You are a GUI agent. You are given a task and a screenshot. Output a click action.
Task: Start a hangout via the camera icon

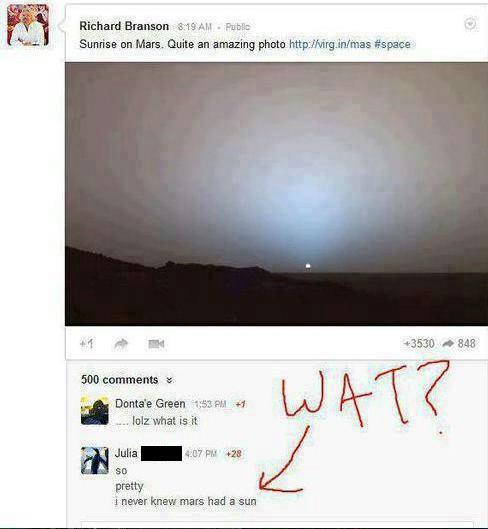(156, 344)
